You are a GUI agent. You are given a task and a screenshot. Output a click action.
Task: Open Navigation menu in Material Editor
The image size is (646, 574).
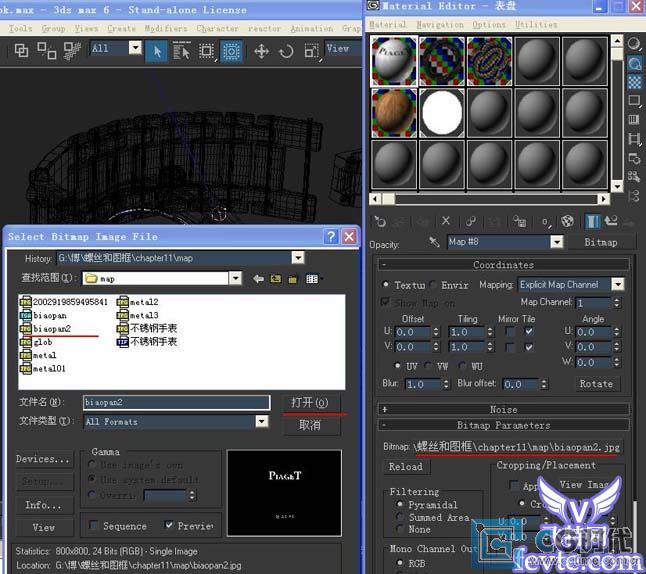[x=440, y=25]
